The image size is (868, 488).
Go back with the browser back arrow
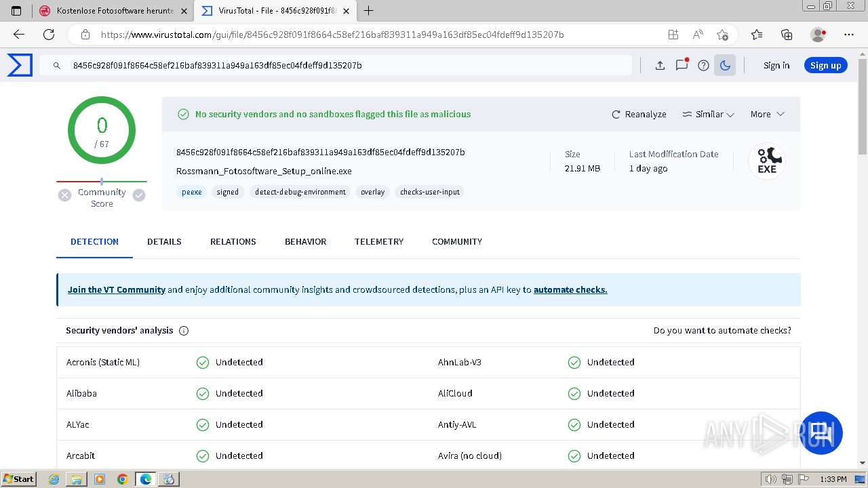click(19, 35)
